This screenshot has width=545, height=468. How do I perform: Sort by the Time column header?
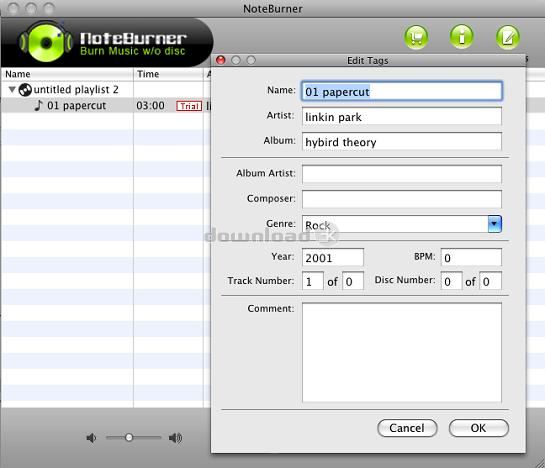pyautogui.click(x=168, y=74)
